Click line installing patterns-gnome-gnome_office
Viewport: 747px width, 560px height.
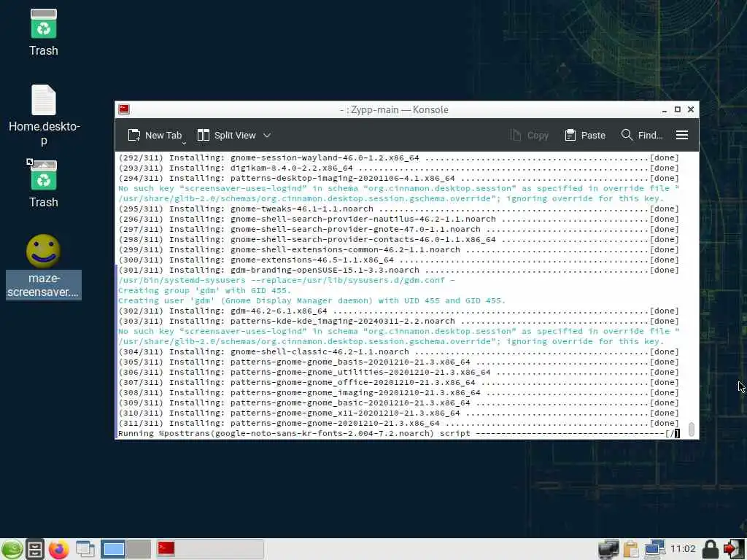click(398, 382)
